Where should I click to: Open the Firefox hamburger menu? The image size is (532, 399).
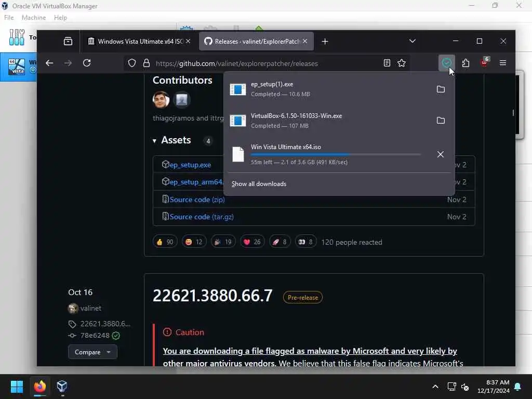503,63
